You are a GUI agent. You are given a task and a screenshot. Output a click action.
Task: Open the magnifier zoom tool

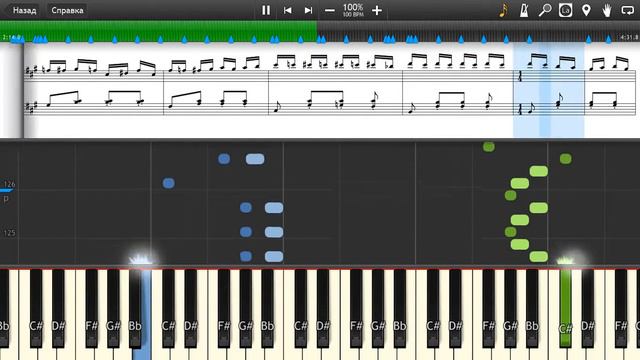coord(544,10)
